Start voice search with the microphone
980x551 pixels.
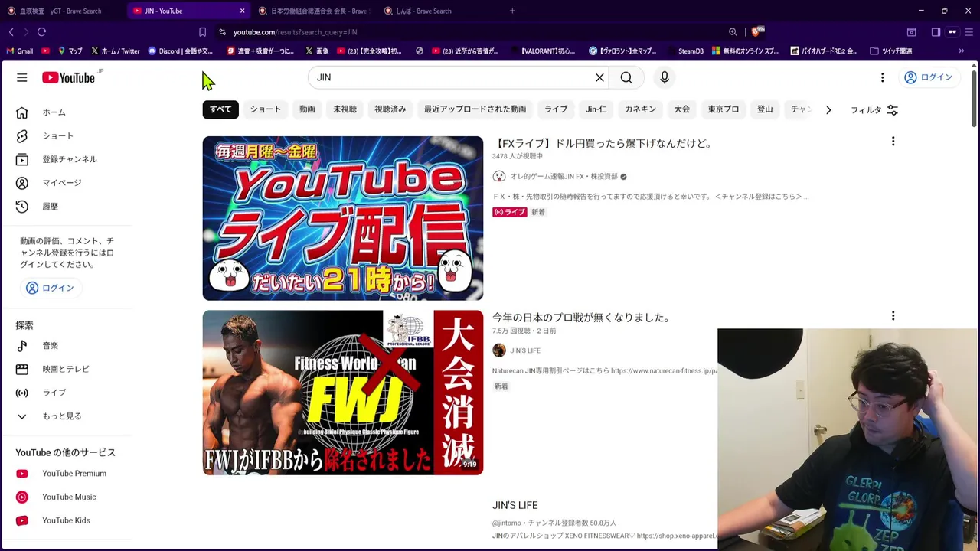coord(665,77)
